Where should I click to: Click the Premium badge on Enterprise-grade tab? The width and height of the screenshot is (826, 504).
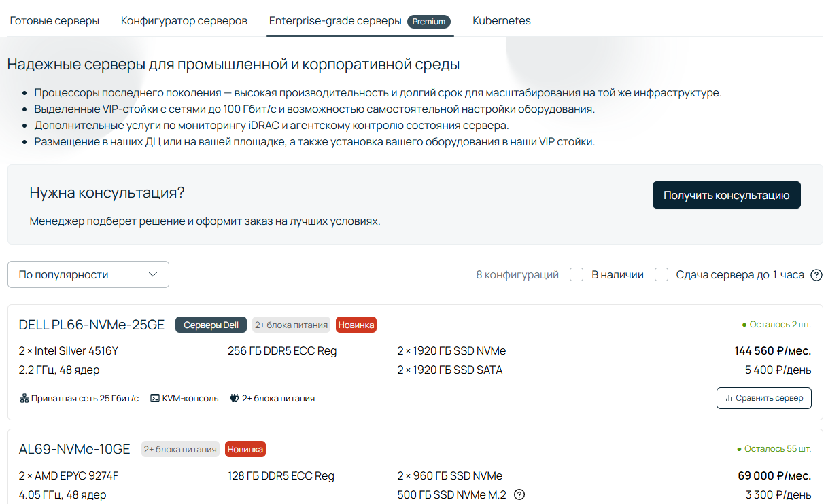429,22
